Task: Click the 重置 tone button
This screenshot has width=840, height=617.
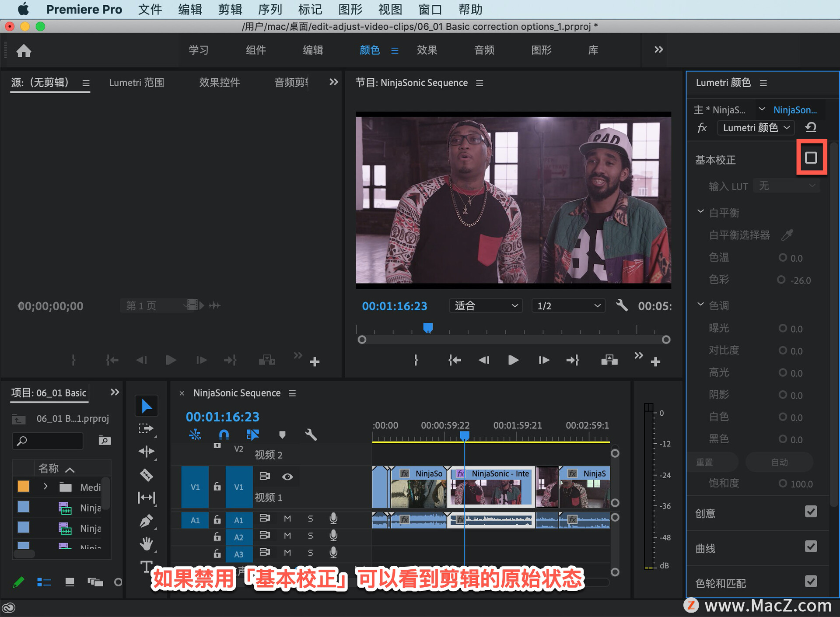Action: tap(713, 462)
